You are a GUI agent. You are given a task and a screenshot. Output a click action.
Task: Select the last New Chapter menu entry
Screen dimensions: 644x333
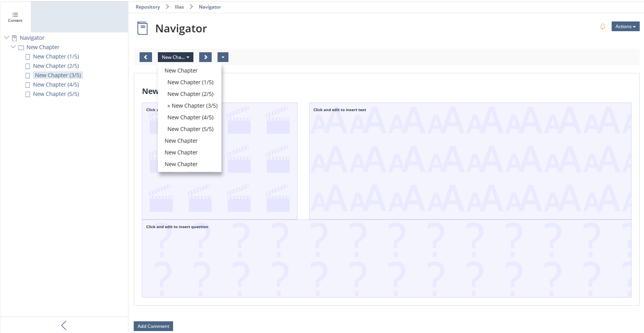[181, 164]
